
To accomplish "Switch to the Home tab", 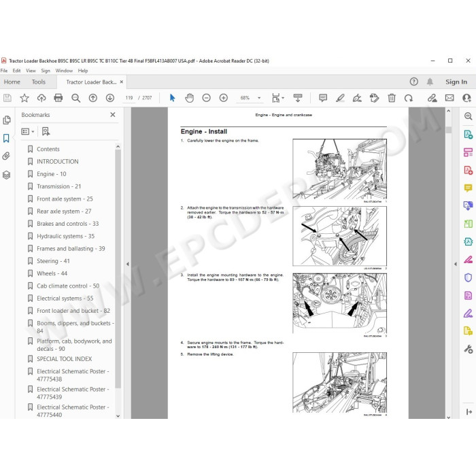I will (x=12, y=82).
